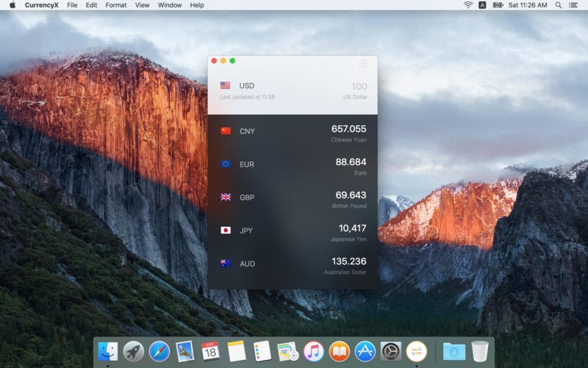The width and height of the screenshot is (588, 368).
Task: Click CurrencyX app icon in dock
Action: point(417,352)
